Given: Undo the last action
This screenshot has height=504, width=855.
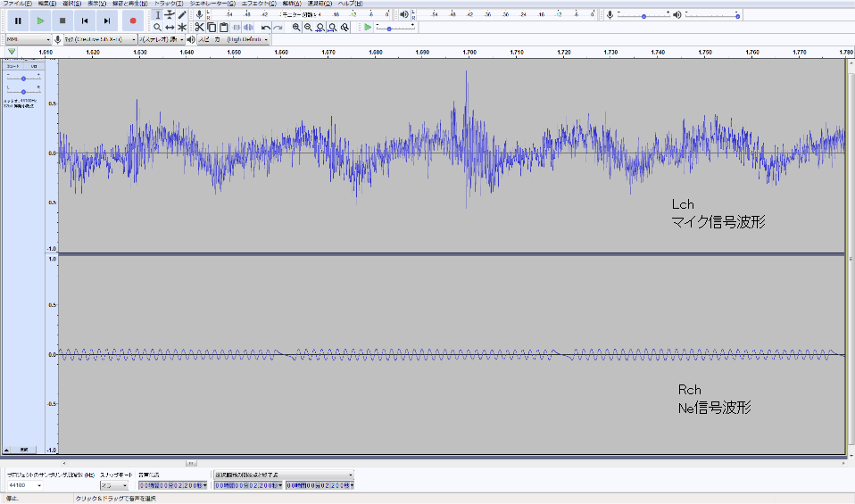Looking at the screenshot, I should [266, 28].
